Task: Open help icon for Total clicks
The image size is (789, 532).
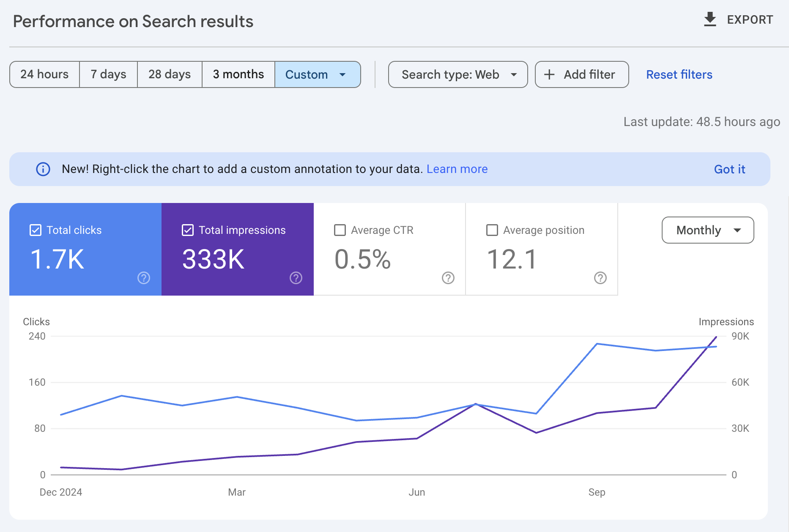Action: (x=144, y=278)
